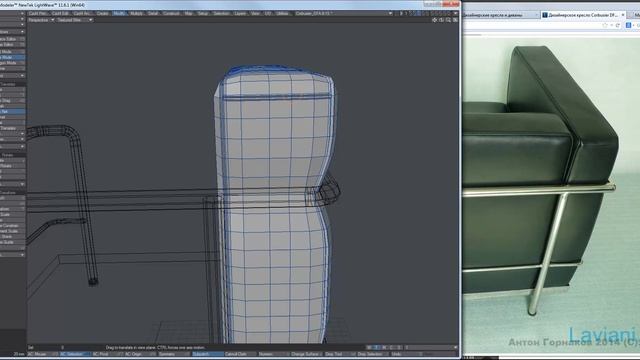This screenshot has height=360, width=640.
Task: Open the Textured Wire display mode dropdown
Action: pos(74,20)
